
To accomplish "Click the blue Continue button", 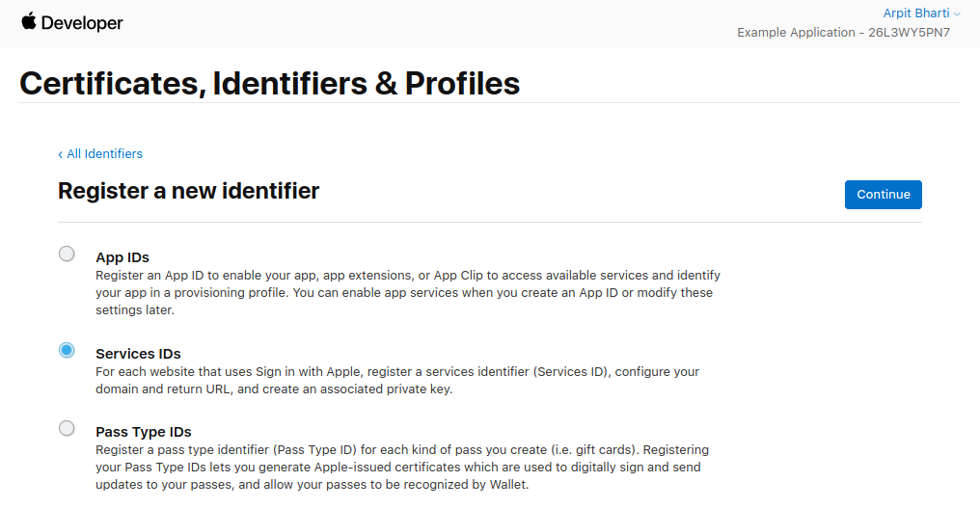I will (x=884, y=194).
